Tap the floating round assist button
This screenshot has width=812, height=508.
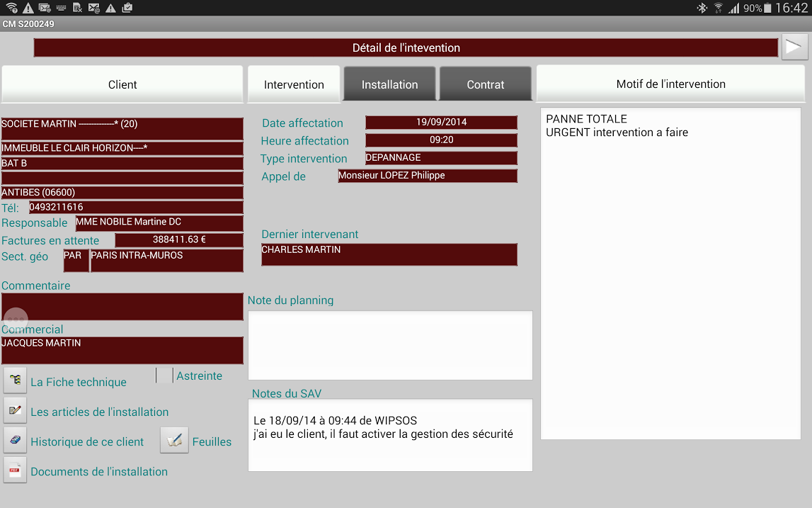(16, 320)
